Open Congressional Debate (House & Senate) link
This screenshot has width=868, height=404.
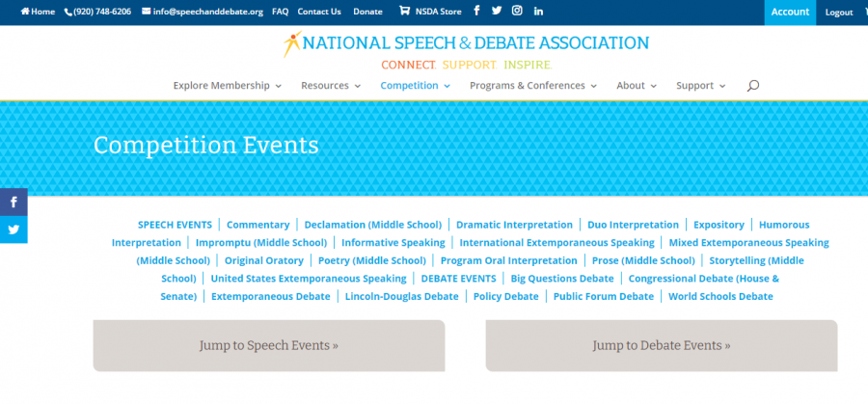coord(704,279)
